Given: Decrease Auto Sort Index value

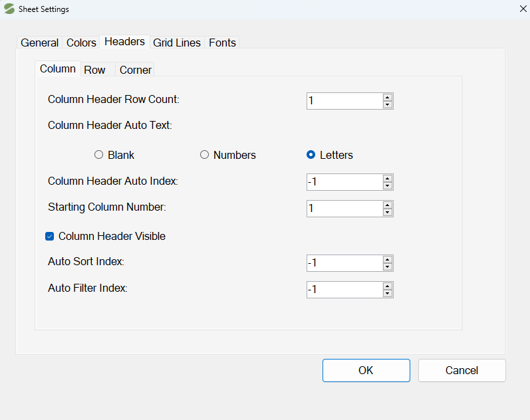Looking at the screenshot, I should (x=388, y=267).
